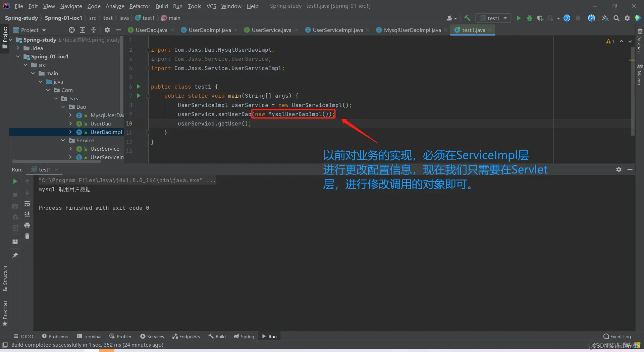This screenshot has width=644, height=352.
Task: Open the Endpoints tool window
Action: (x=186, y=337)
